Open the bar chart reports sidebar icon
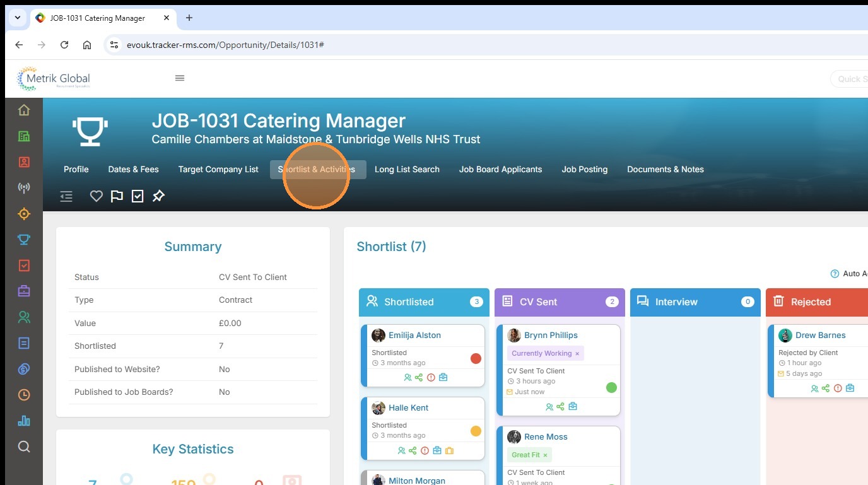The height and width of the screenshot is (485, 868). pos(24,421)
